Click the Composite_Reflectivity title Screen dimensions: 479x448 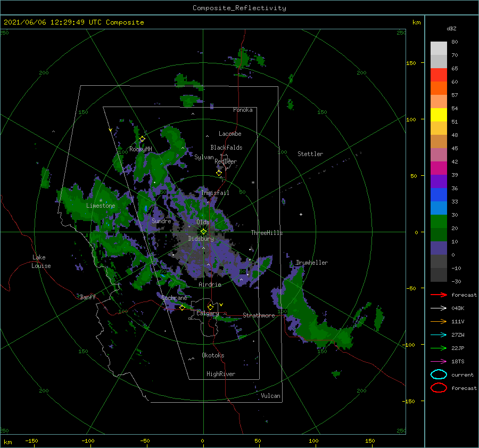[x=240, y=8]
